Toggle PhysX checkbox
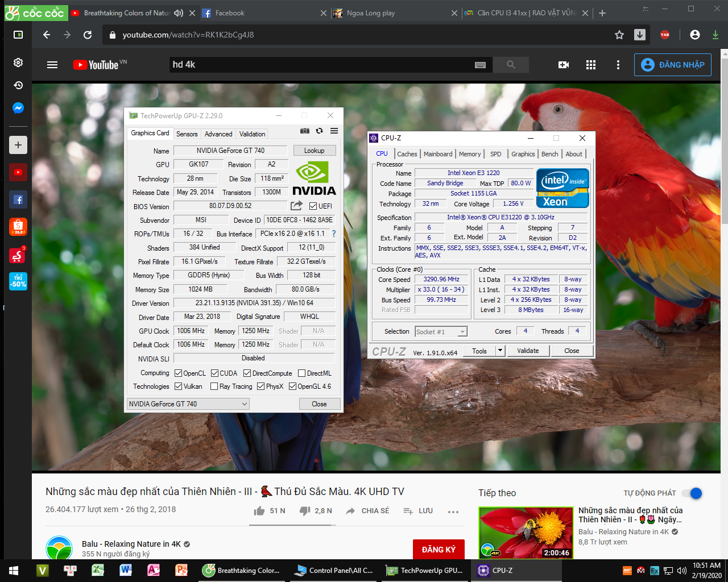This screenshot has height=582, width=728. coord(260,386)
